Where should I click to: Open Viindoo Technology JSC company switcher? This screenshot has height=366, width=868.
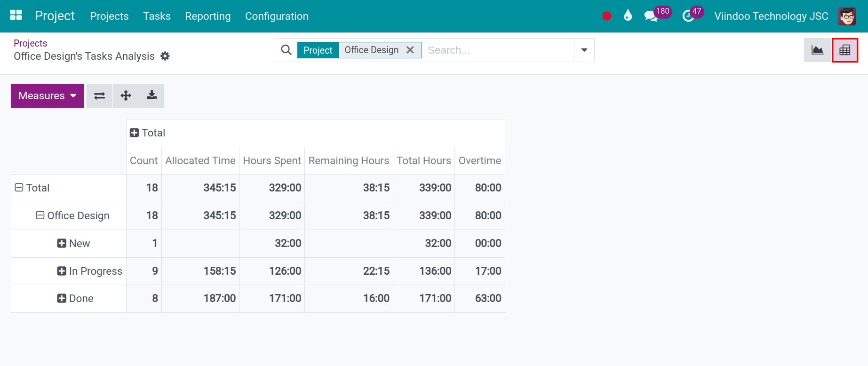[771, 16]
